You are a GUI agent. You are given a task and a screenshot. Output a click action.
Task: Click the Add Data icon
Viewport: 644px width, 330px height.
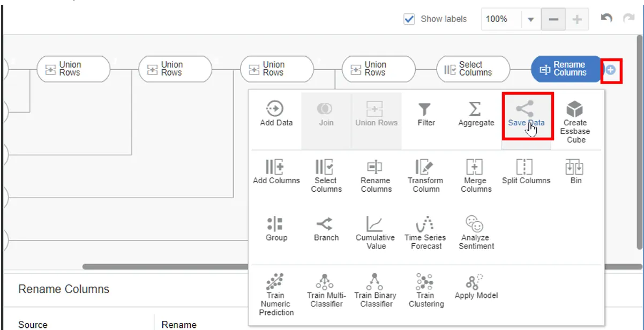pyautogui.click(x=275, y=109)
